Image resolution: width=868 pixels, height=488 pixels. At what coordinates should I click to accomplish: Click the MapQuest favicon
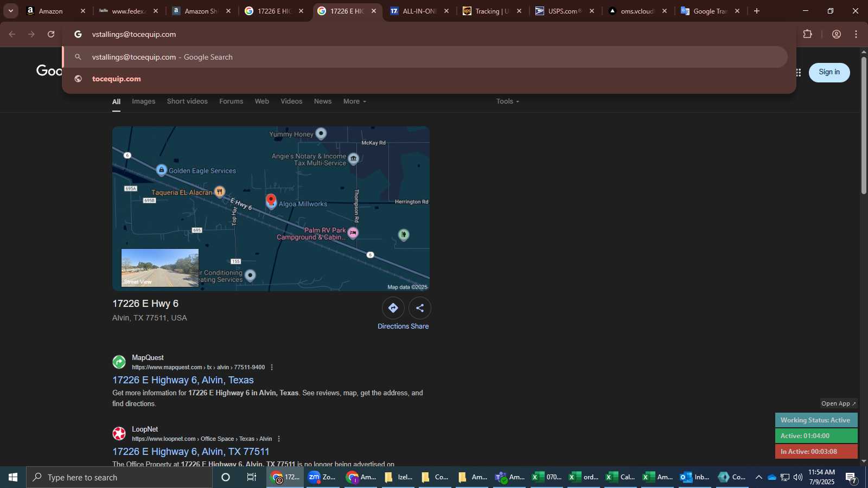[x=119, y=362]
